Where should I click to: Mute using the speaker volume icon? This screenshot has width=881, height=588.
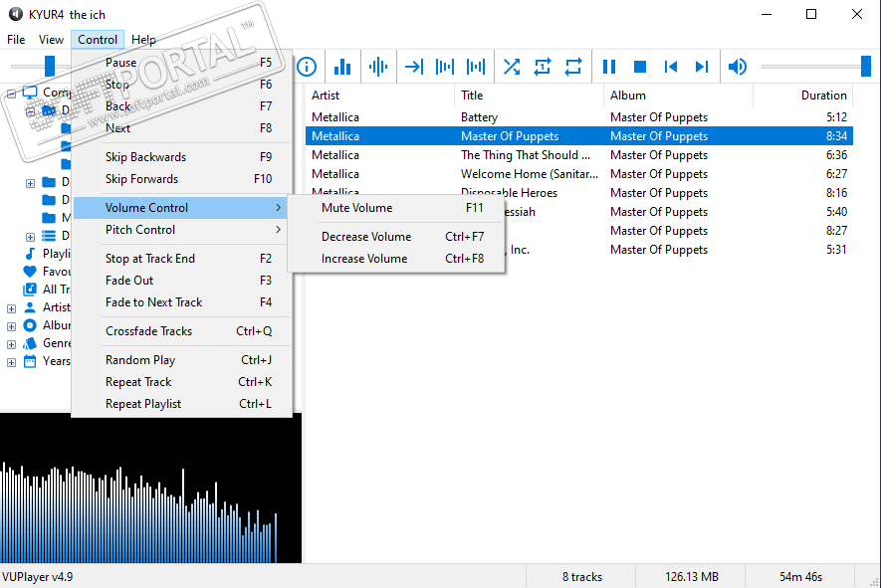738,67
